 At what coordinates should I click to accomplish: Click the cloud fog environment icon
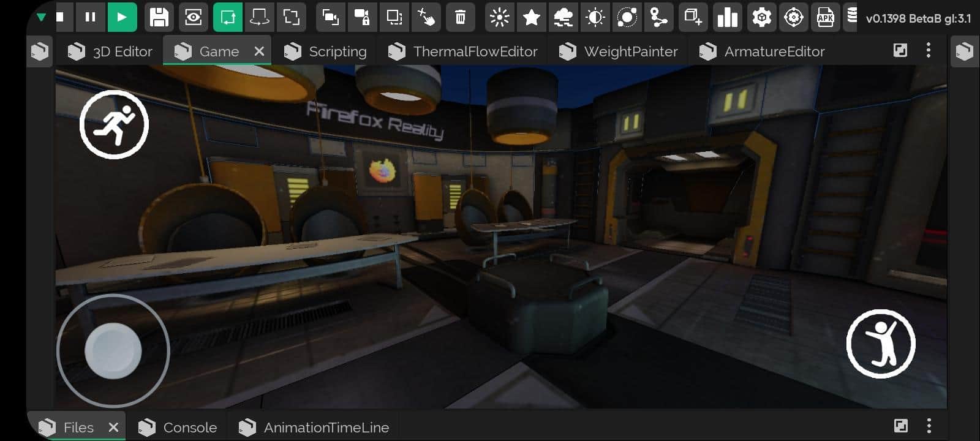563,17
